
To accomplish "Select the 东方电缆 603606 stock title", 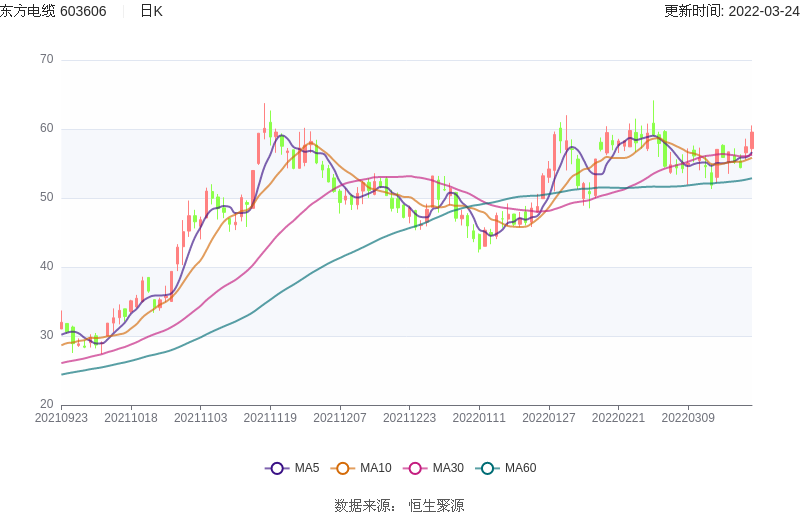I will coord(53,11).
